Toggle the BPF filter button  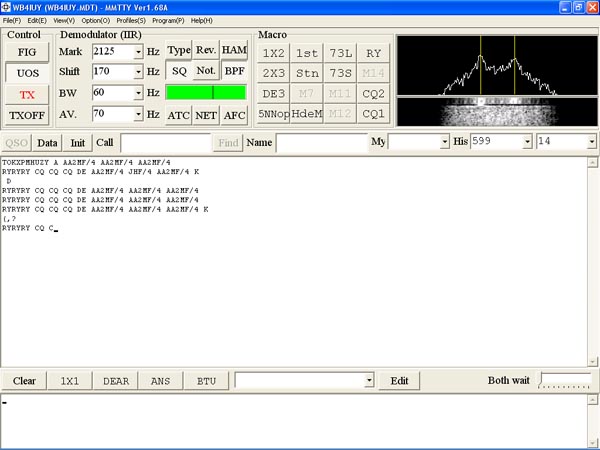click(x=234, y=71)
